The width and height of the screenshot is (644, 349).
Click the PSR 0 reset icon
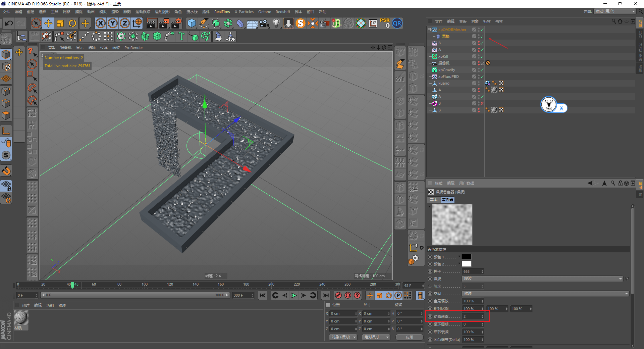pyautogui.click(x=385, y=23)
